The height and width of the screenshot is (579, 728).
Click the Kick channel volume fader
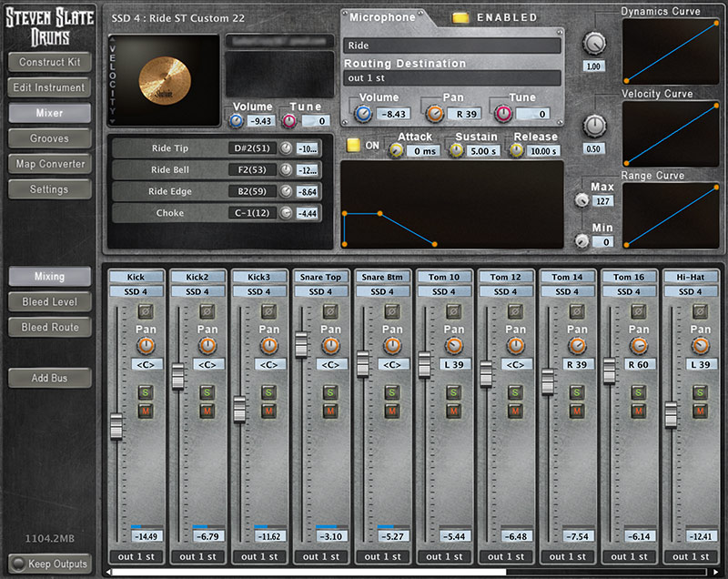click(116, 426)
